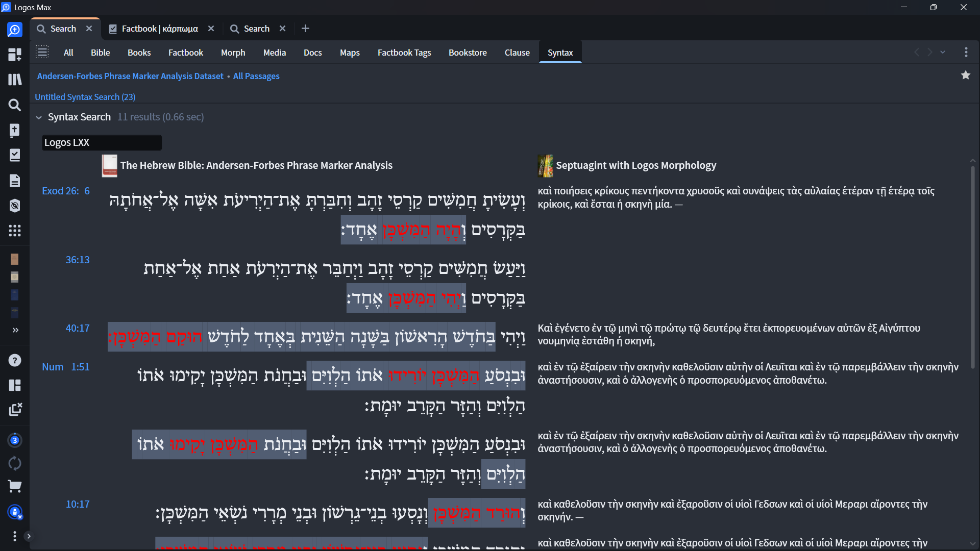Open the history dropdown arrow near navigation arrows

[943, 52]
